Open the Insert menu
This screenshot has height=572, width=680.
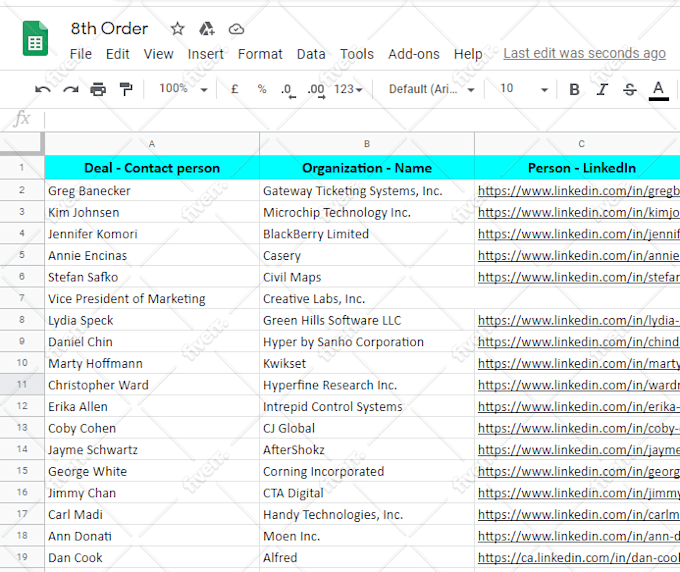tap(206, 54)
